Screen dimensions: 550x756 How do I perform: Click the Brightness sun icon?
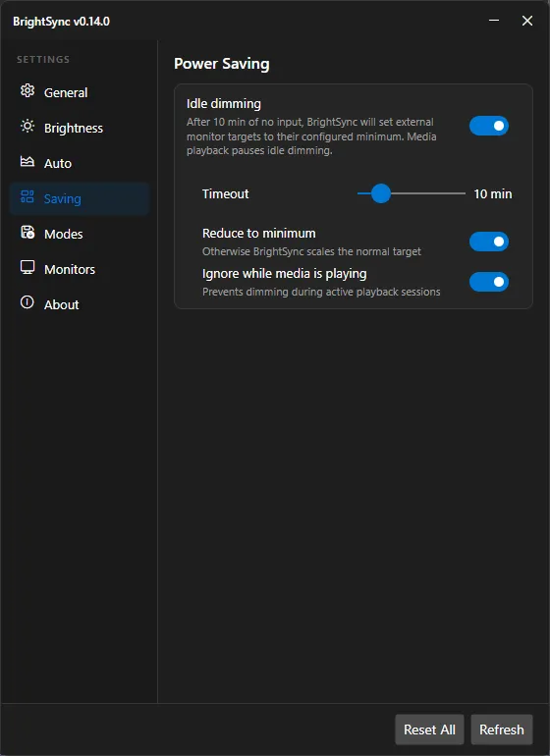27,127
